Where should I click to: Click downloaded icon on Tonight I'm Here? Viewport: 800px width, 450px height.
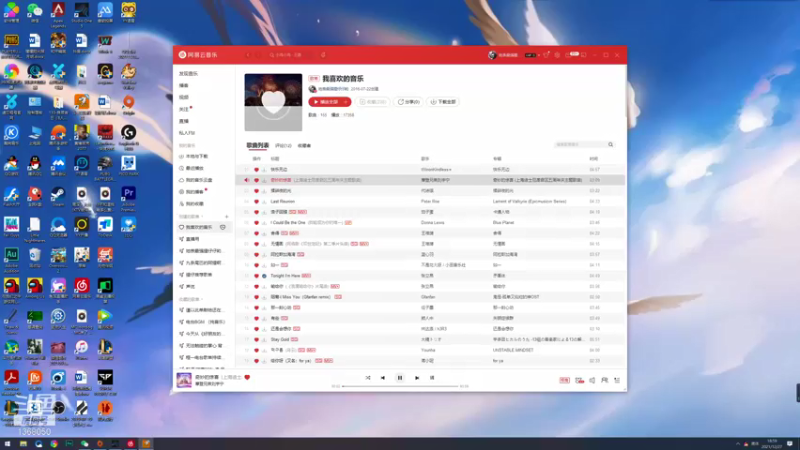tap(264, 276)
